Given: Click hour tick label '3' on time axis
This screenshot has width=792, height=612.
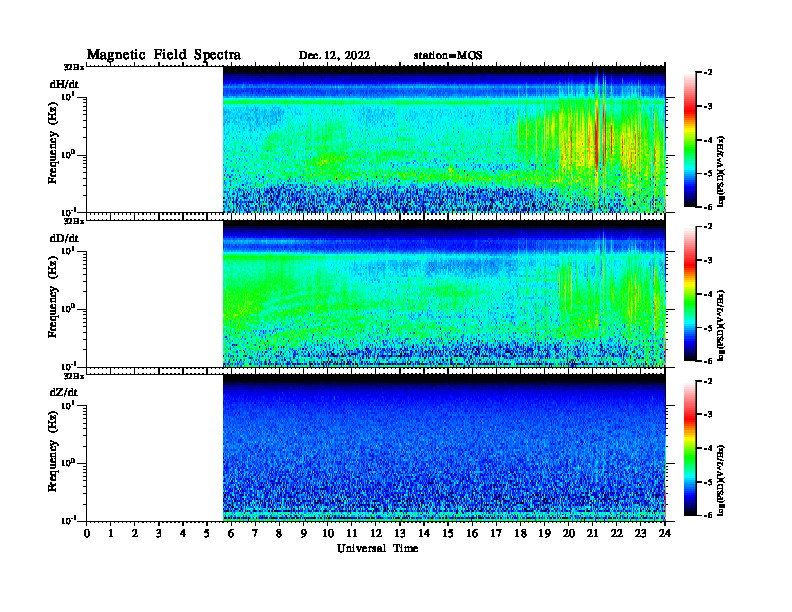Looking at the screenshot, I should pos(159,533).
